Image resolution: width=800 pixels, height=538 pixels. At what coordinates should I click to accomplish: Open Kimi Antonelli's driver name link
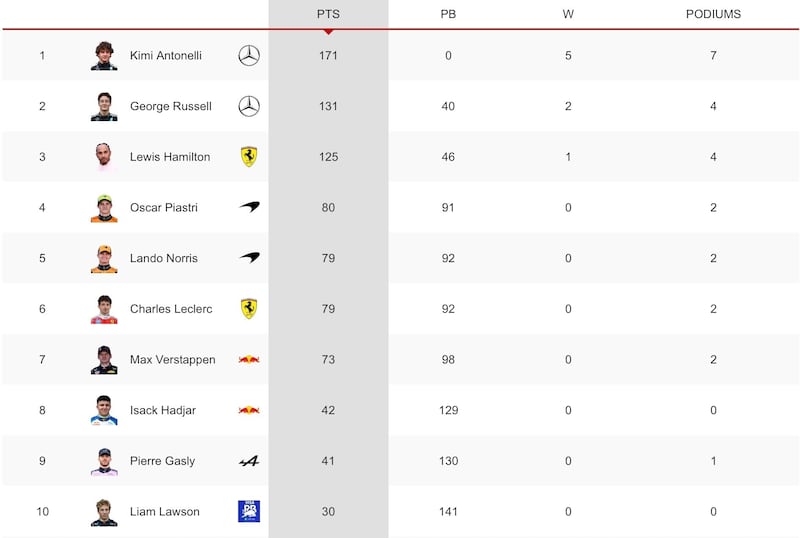166,55
